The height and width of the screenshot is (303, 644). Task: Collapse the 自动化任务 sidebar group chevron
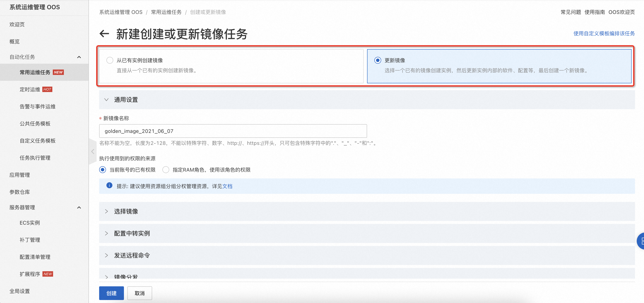pyautogui.click(x=79, y=57)
